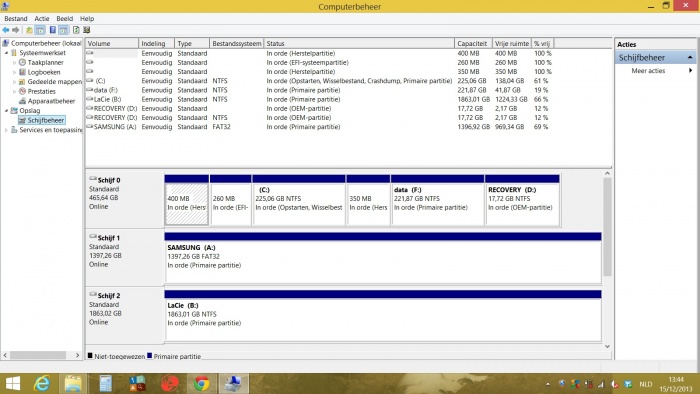Screen dimensions: 700x394
Task: Open the Bestand menu
Action: point(16,19)
